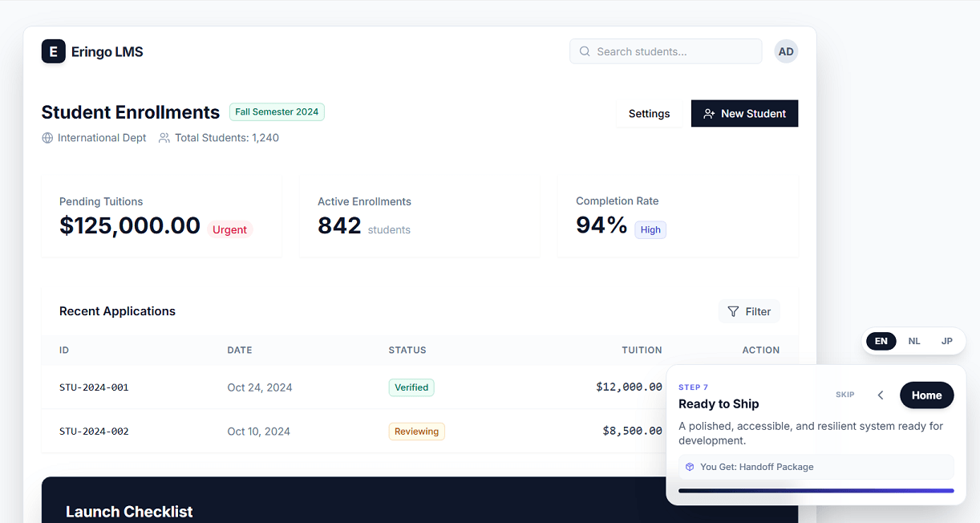Open the Settings button
980x523 pixels.
[x=649, y=114]
